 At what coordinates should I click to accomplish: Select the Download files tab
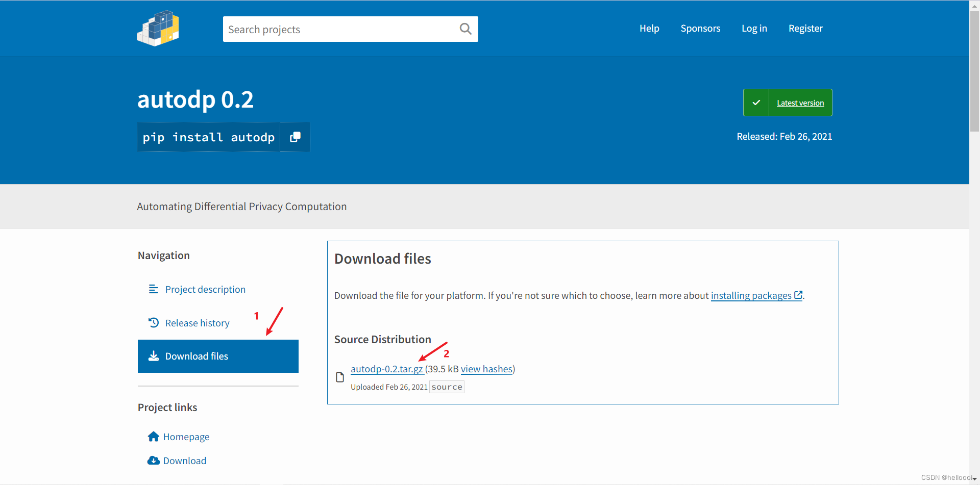pyautogui.click(x=218, y=356)
